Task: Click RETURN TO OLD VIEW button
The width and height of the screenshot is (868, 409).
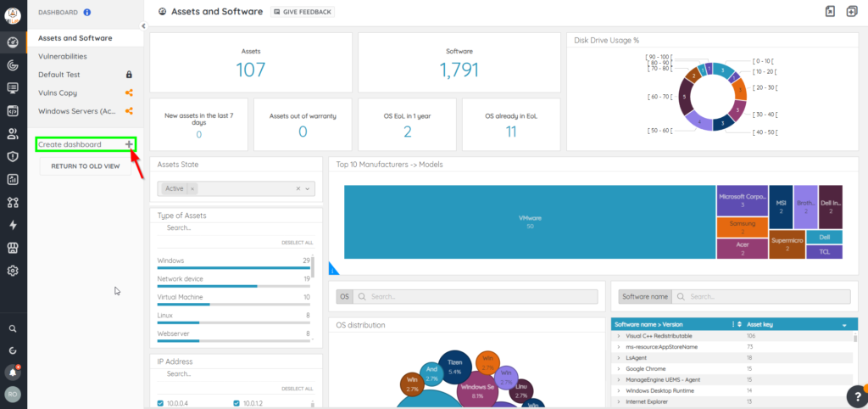Action: pyautogui.click(x=86, y=166)
